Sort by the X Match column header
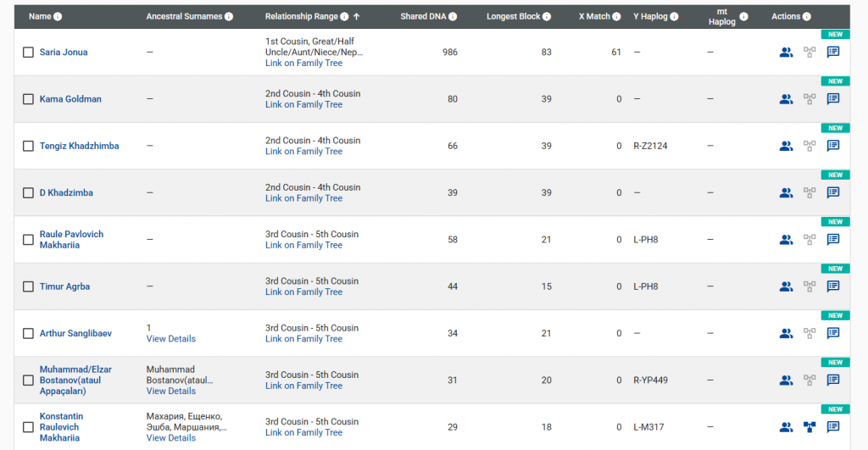The width and height of the screenshot is (868, 450). coord(593,17)
